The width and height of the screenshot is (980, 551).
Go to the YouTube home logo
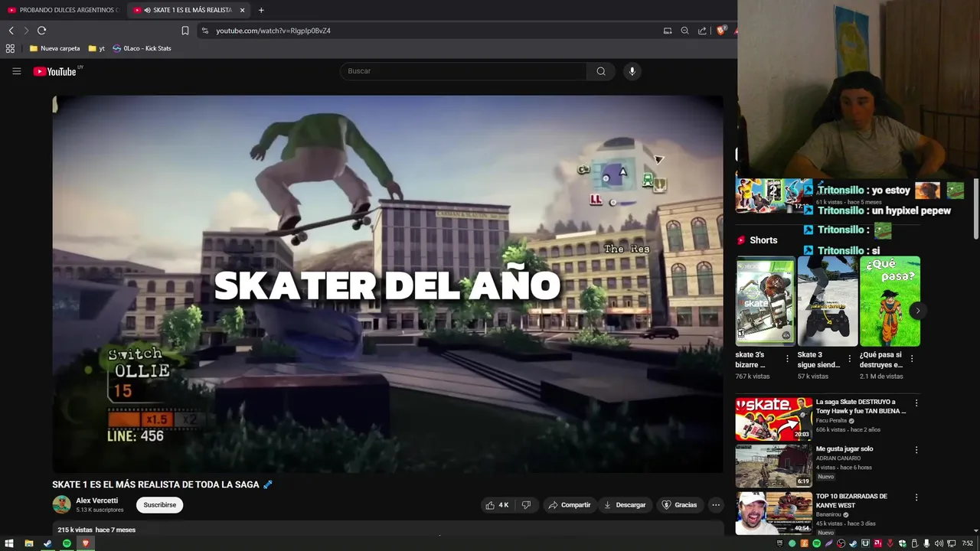[x=55, y=71]
